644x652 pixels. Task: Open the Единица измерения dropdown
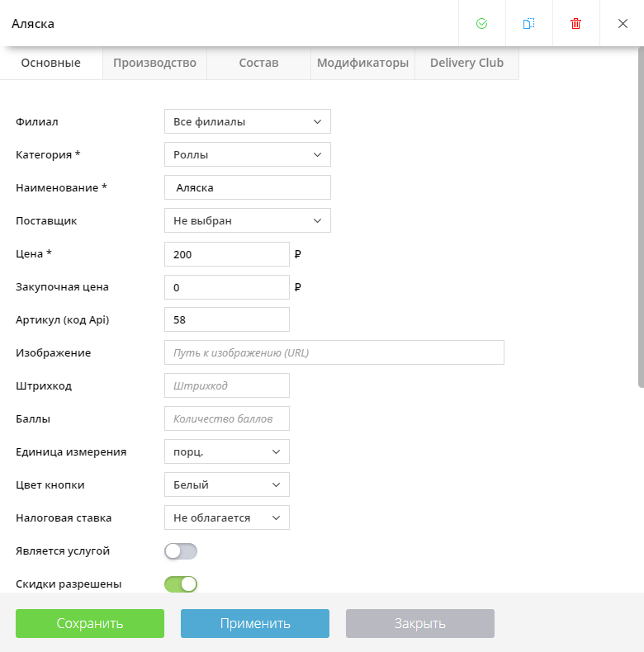point(227,451)
